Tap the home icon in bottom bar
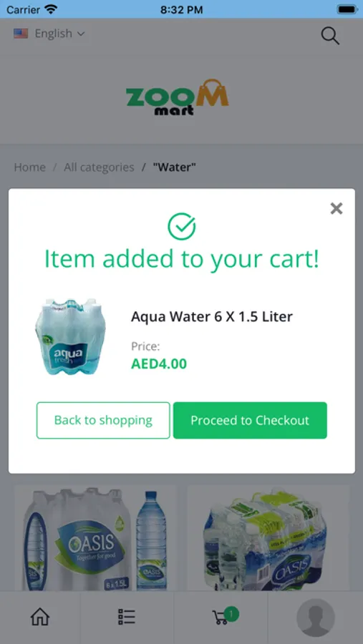The image size is (363, 644). point(40,617)
